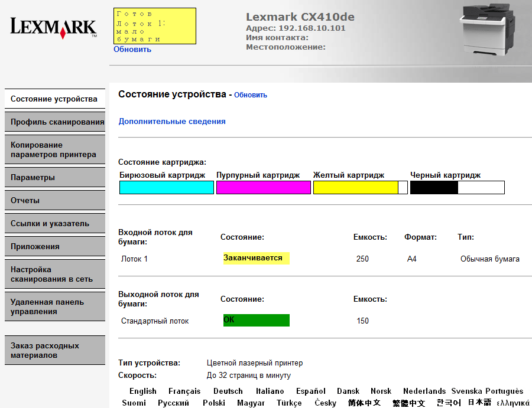Switch language to Русский
Image resolution: width=532 pixels, height=408 pixels.
tap(173, 403)
